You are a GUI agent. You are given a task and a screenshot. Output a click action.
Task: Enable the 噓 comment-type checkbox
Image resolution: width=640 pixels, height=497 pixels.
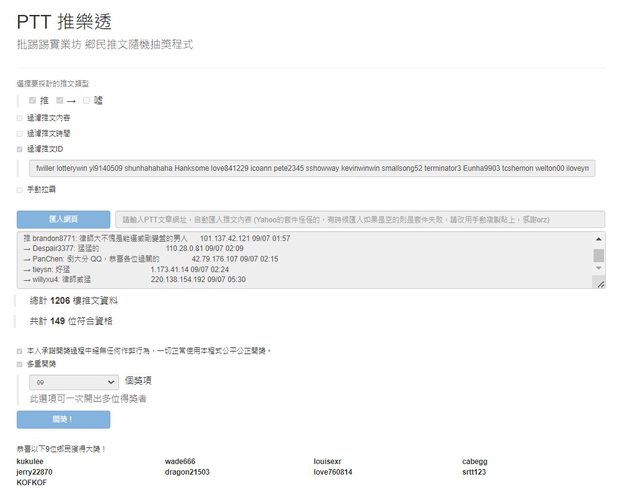87,100
